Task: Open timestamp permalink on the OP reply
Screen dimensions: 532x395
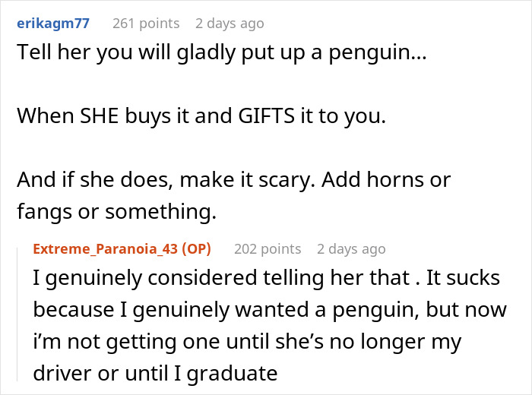Action: (x=352, y=249)
